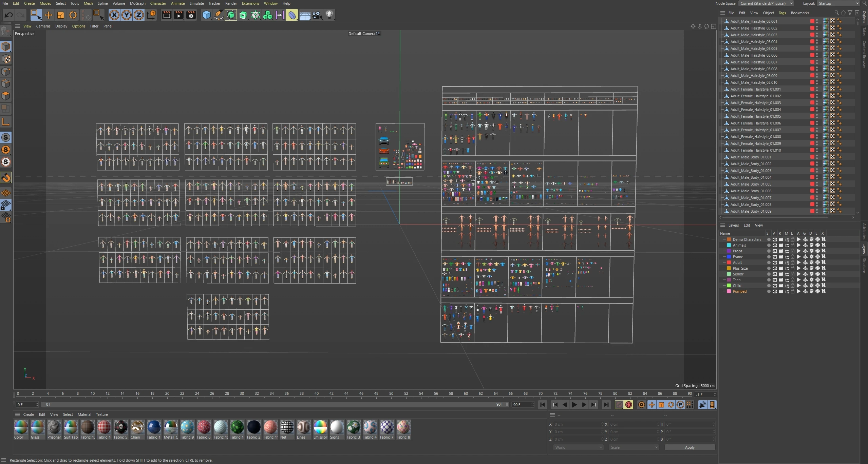Toggle visibility eye for Animals layer

pyautogui.click(x=775, y=245)
